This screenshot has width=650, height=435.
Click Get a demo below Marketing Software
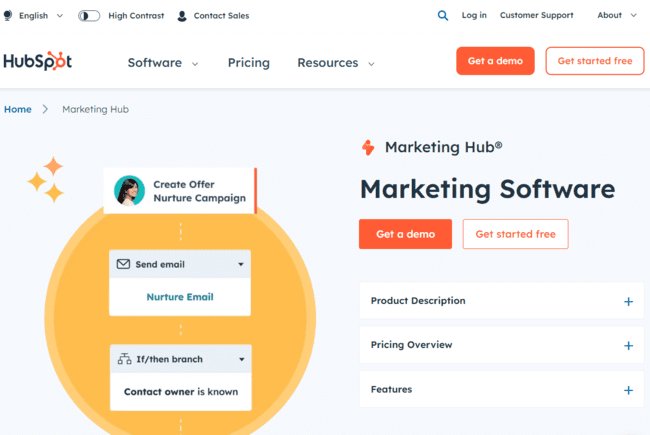tap(405, 234)
